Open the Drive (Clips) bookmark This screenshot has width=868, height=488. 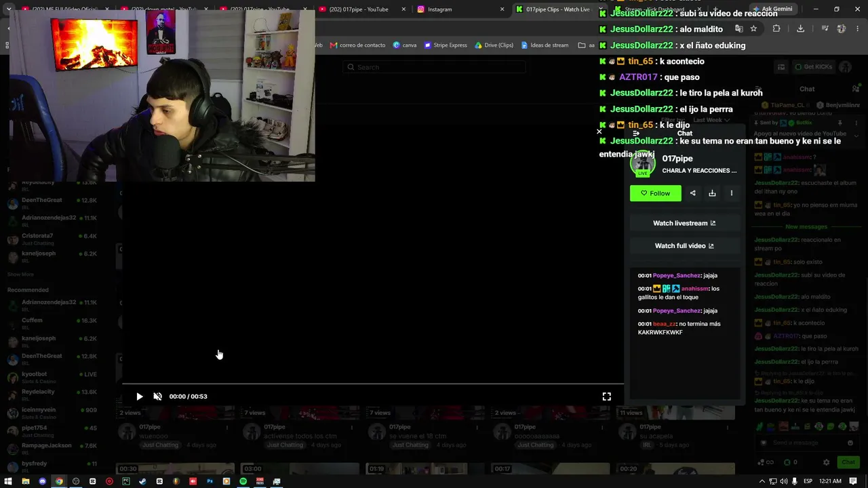click(x=494, y=45)
